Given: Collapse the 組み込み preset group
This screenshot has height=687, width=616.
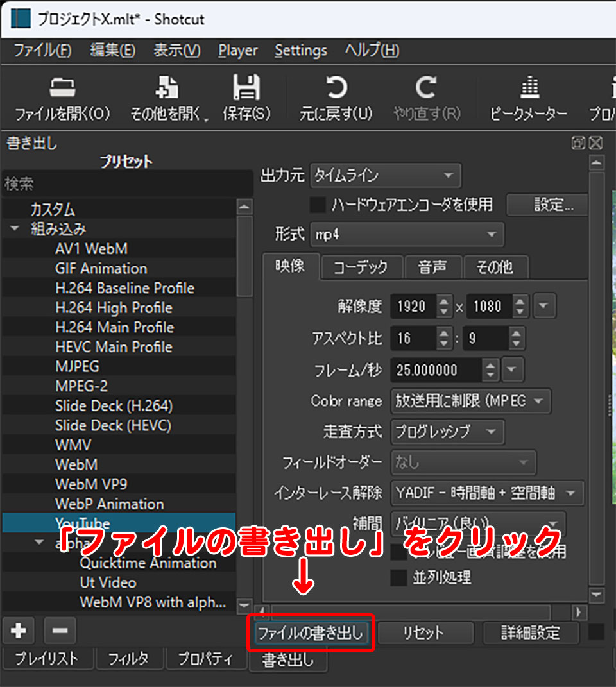Looking at the screenshot, I should tap(14, 228).
